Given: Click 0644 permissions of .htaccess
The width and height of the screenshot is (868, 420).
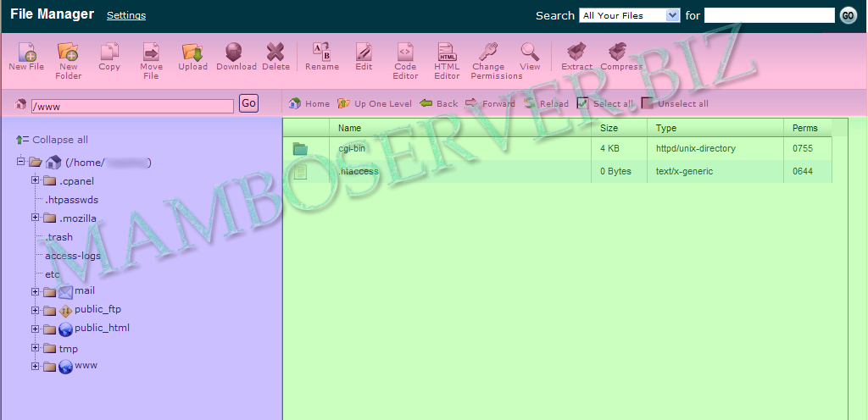Looking at the screenshot, I should point(803,171).
